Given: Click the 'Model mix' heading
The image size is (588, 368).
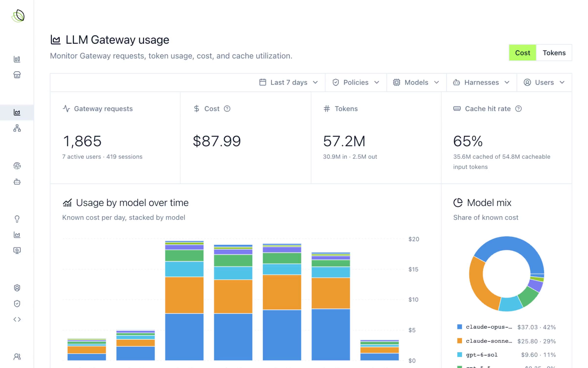Looking at the screenshot, I should click(489, 203).
